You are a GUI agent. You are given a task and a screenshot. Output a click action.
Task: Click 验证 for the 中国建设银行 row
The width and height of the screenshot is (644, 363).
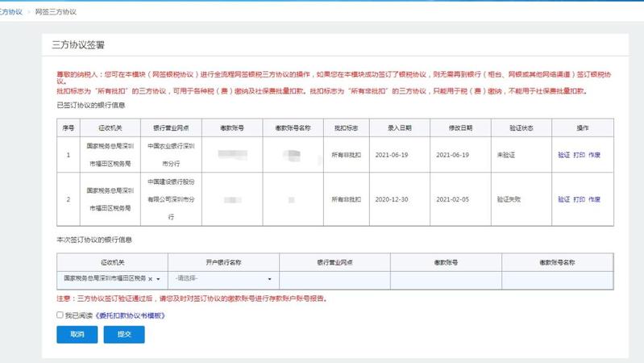[x=563, y=198]
